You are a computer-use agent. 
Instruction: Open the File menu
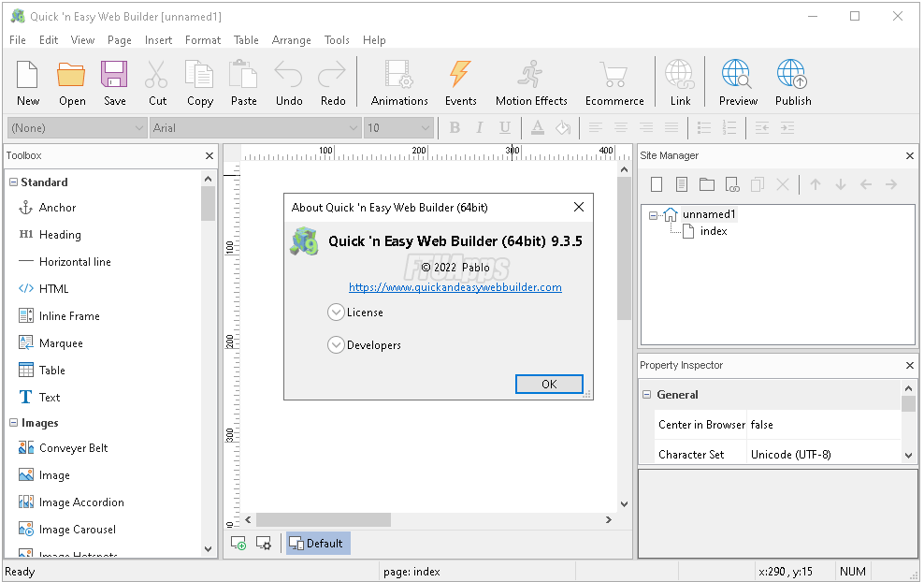click(18, 40)
